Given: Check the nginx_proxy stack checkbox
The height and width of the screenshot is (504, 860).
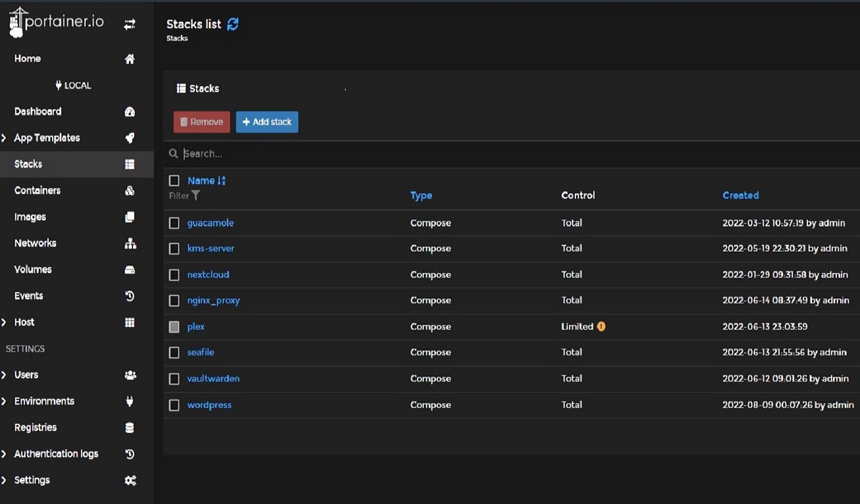Looking at the screenshot, I should coord(174,301).
